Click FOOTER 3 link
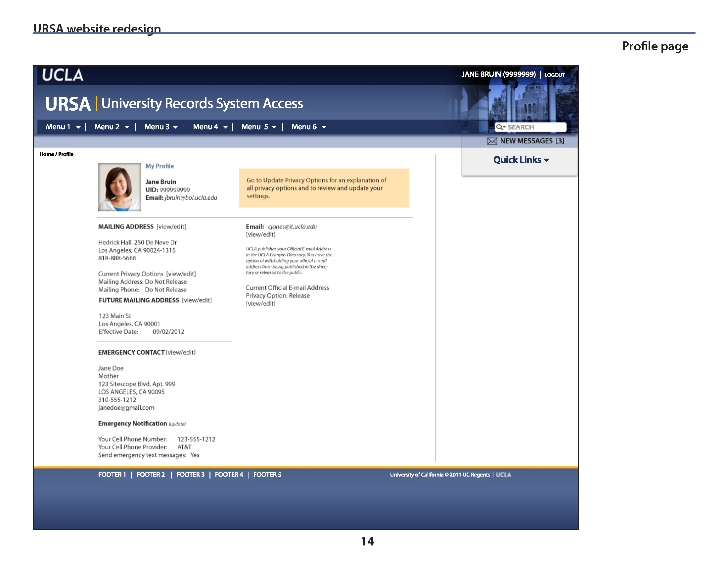728x563 pixels. (190, 475)
